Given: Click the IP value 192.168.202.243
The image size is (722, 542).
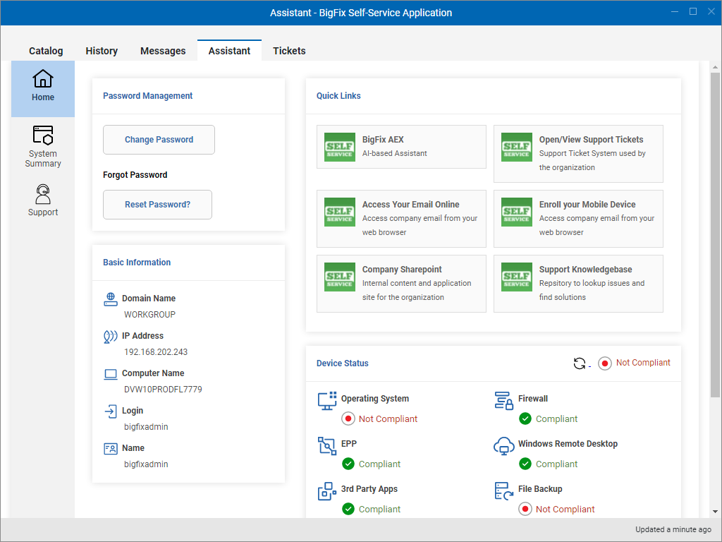Looking at the screenshot, I should 156,352.
